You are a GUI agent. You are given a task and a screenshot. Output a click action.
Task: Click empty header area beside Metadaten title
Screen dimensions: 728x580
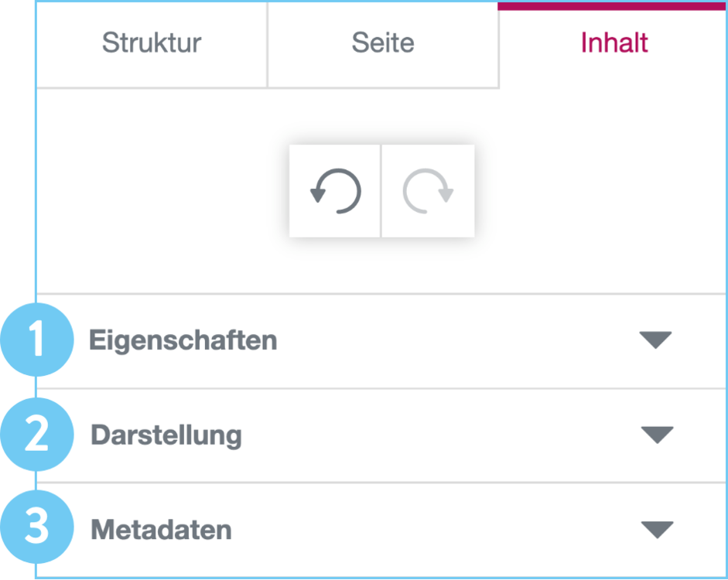(x=433, y=531)
